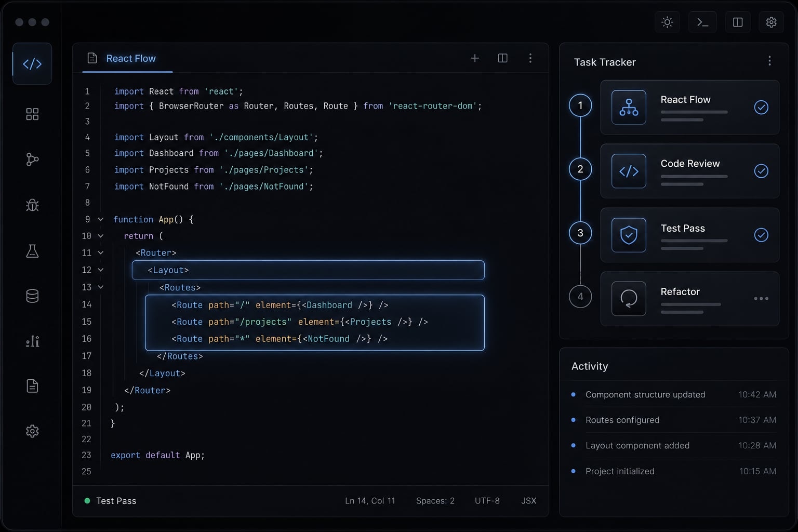798x532 pixels.
Task: Select step 4 circle in task timeline
Action: [x=580, y=297]
